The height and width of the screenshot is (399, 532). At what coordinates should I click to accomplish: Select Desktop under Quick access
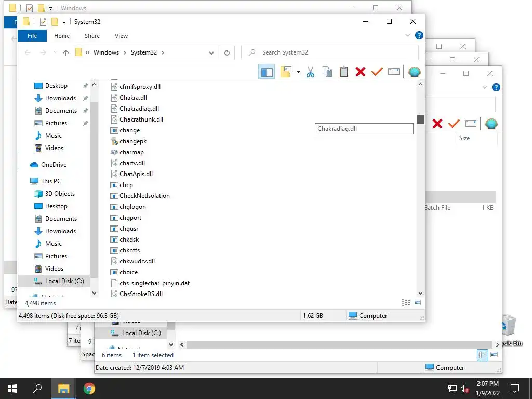(x=56, y=86)
